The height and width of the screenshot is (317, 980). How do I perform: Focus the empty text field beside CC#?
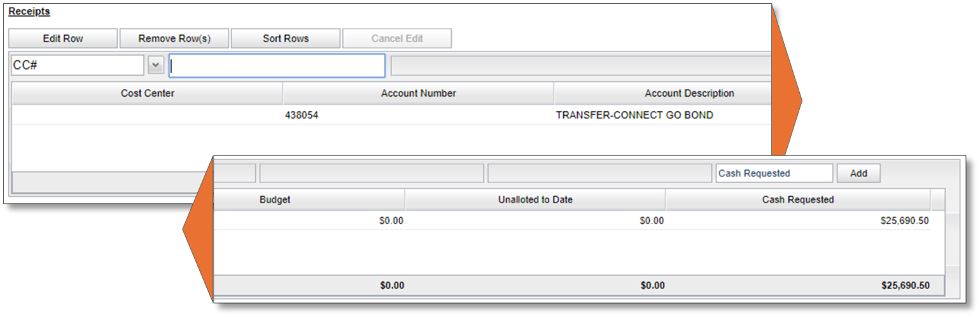point(277,65)
